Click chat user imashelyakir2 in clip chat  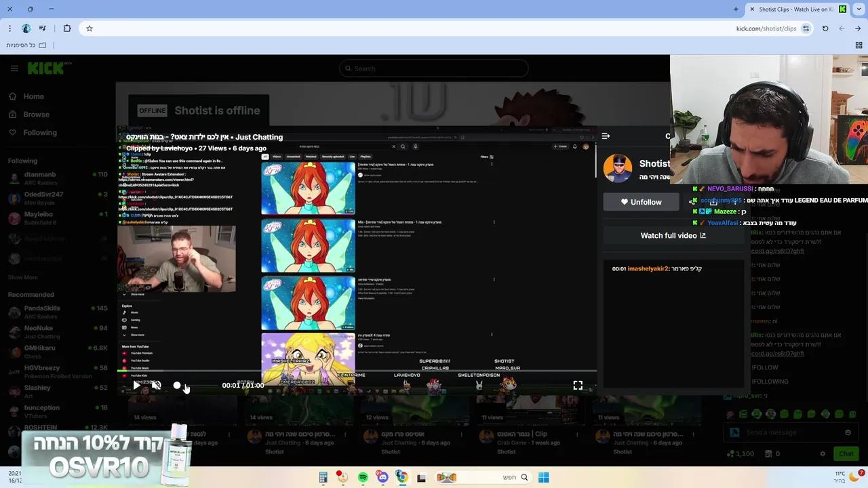[648, 268]
